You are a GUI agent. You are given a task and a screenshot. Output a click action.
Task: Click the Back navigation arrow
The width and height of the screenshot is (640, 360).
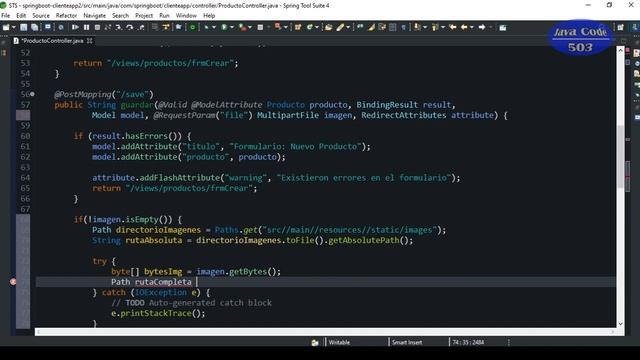tap(464, 27)
